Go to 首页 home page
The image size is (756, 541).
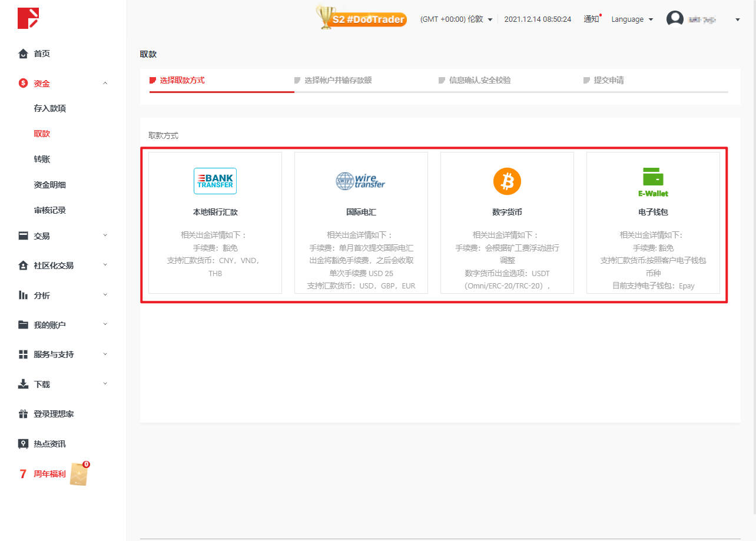(42, 54)
